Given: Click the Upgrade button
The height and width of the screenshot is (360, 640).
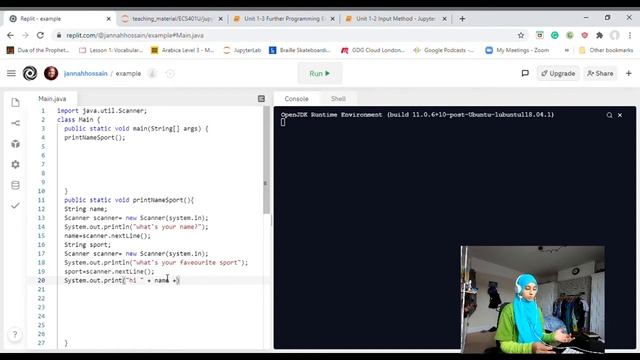Looking at the screenshot, I should pyautogui.click(x=558, y=73).
